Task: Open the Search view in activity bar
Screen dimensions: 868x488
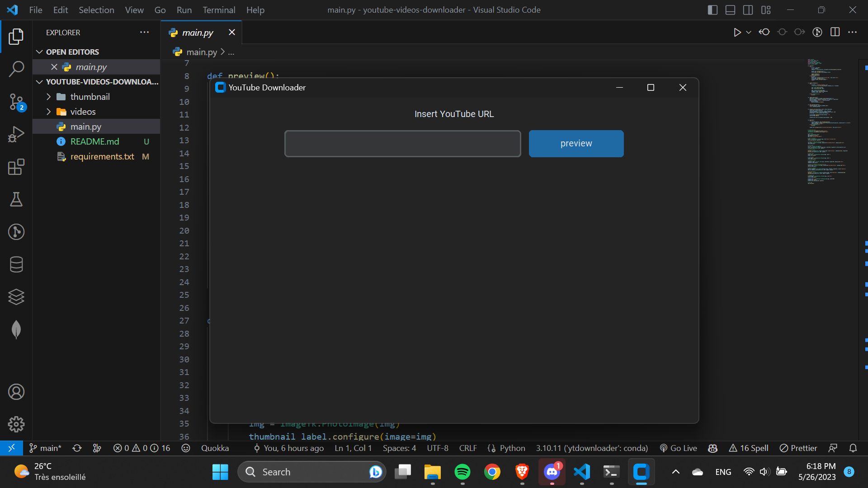Action: point(16,69)
